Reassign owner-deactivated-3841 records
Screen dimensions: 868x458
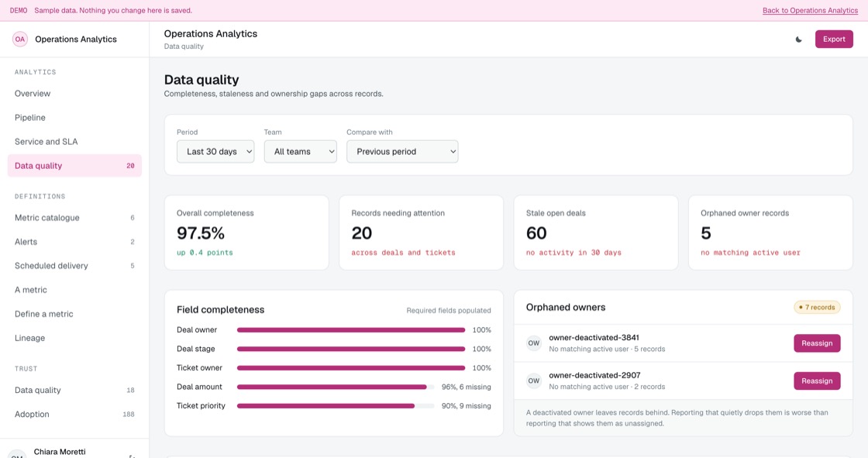pos(817,343)
